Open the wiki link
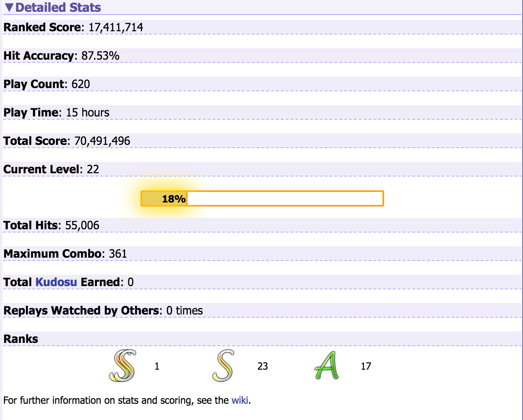Image resolution: width=523 pixels, height=420 pixels. pyautogui.click(x=240, y=401)
